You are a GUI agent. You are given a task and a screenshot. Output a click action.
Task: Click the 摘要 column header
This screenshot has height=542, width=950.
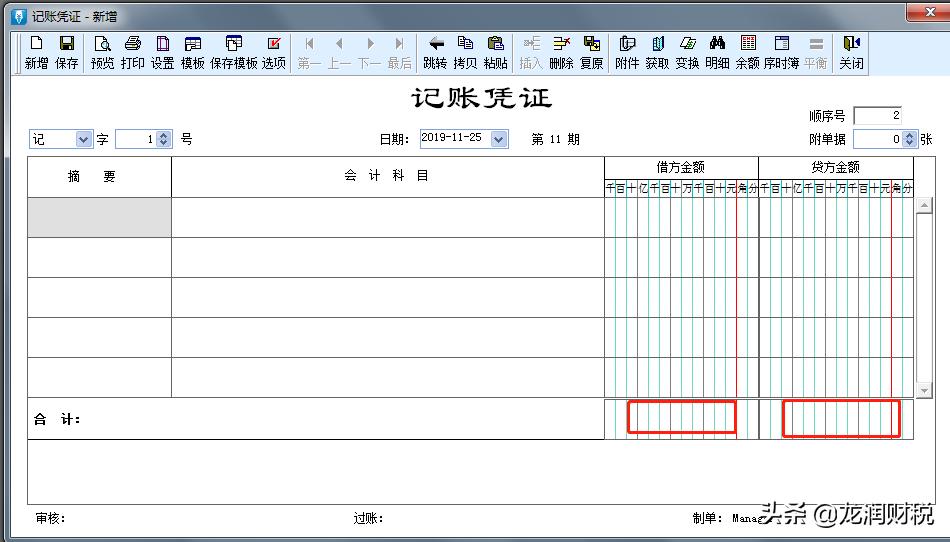click(x=99, y=177)
